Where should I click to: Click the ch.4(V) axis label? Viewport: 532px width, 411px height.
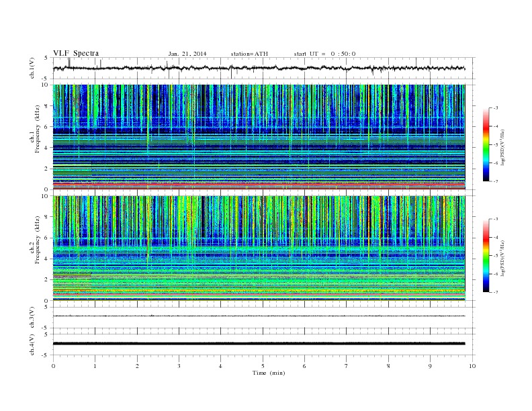32,345
